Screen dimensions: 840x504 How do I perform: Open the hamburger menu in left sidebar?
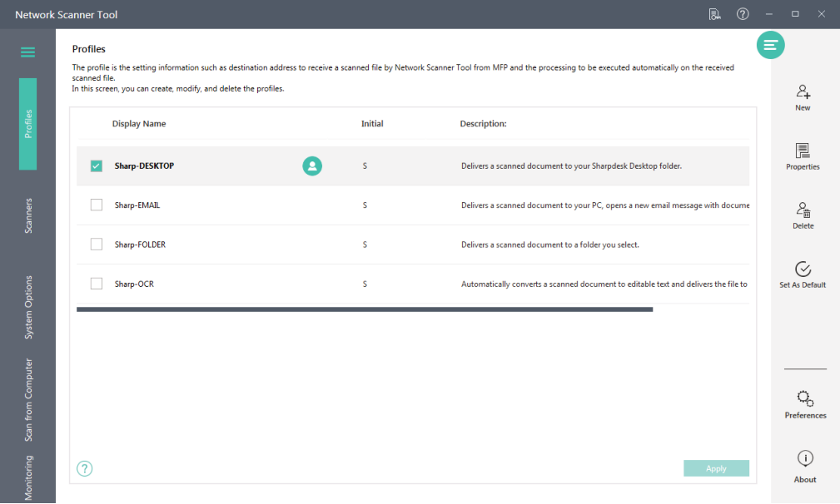click(27, 52)
